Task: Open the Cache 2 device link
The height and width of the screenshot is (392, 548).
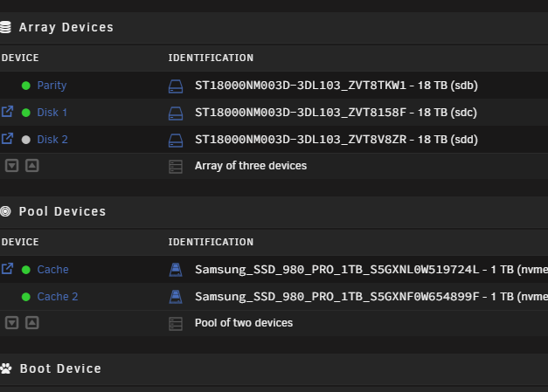Action: (58, 297)
